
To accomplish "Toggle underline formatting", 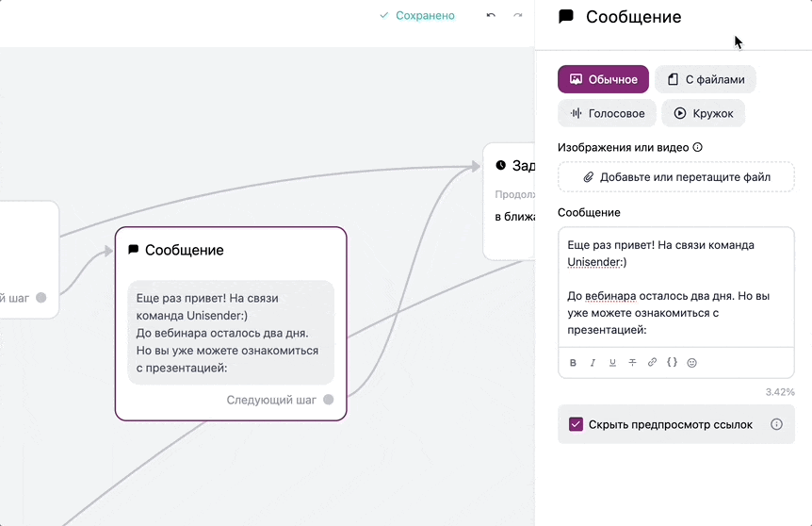I will [612, 363].
